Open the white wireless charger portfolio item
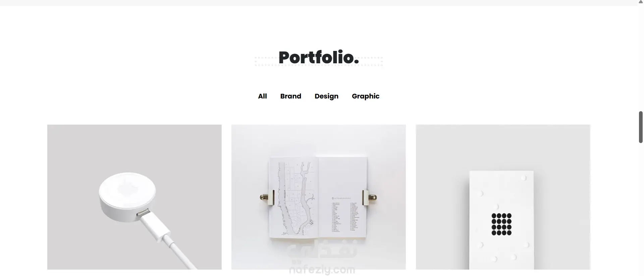Screen dimensions: 644x276 (x=134, y=197)
